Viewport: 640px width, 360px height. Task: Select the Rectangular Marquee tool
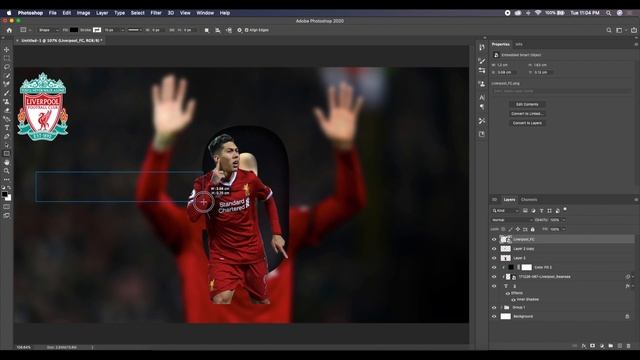coord(7,58)
